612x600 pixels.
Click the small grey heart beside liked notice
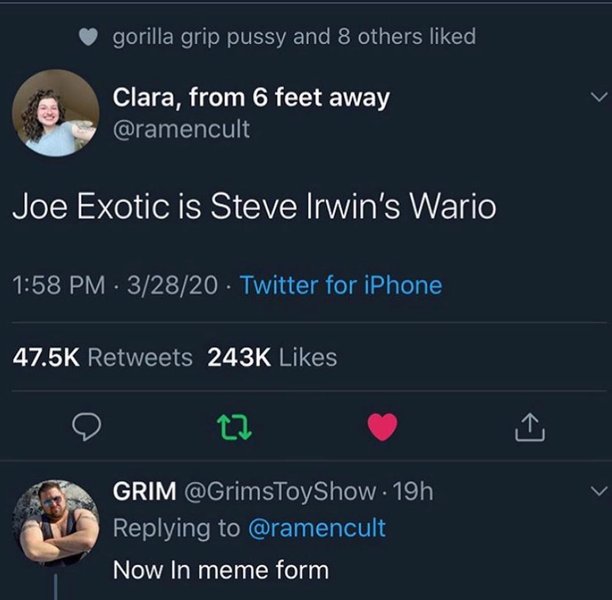tap(88, 37)
